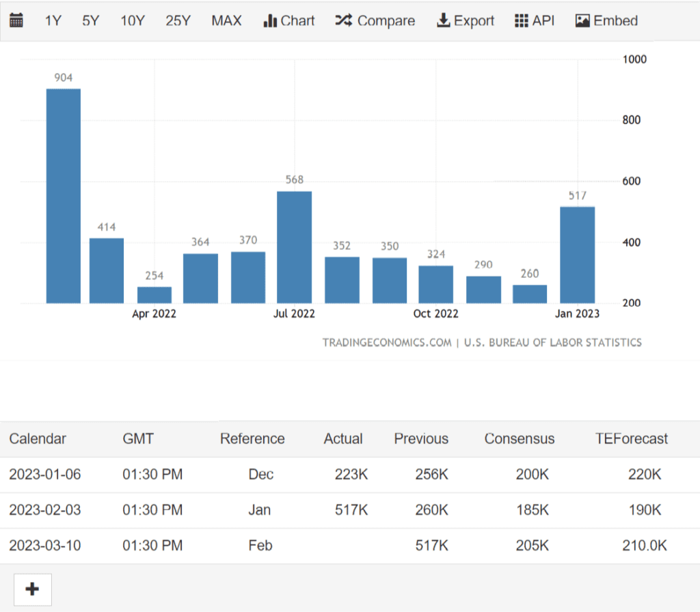
Task: Click the 220K TEForecast value
Action: pyautogui.click(x=645, y=474)
